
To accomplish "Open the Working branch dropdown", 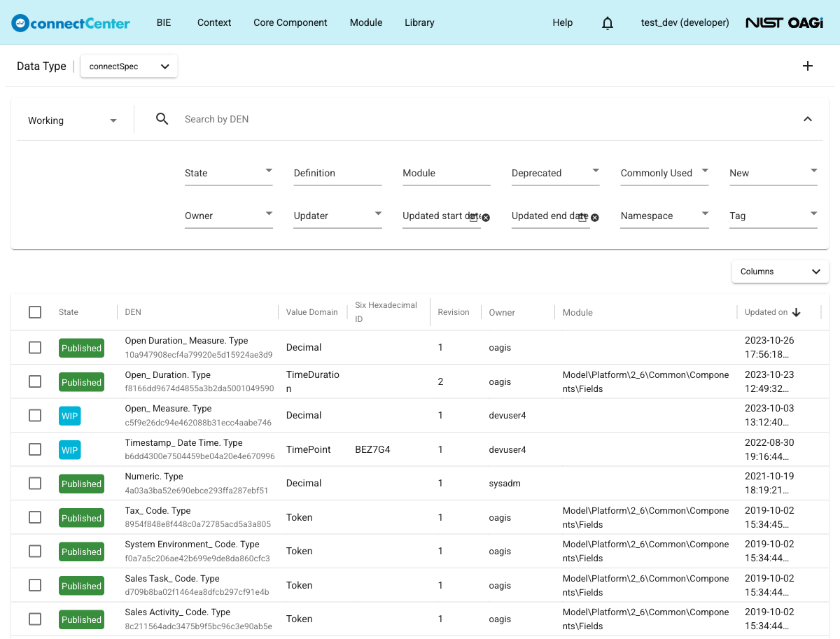I will (x=73, y=120).
